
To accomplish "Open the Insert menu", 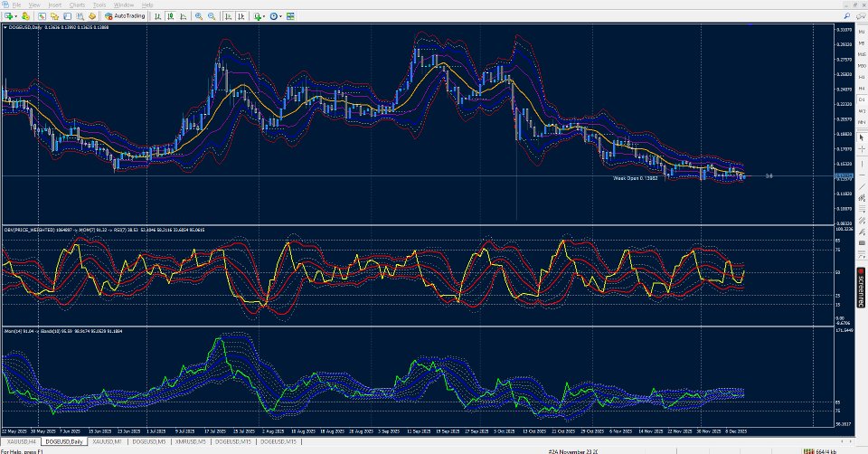I will click(x=55, y=5).
